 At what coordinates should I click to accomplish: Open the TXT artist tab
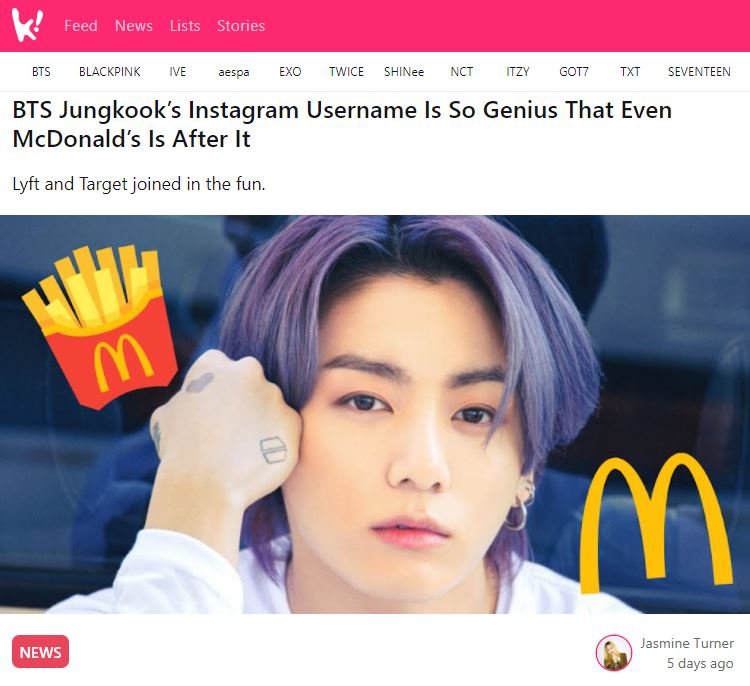coord(630,72)
